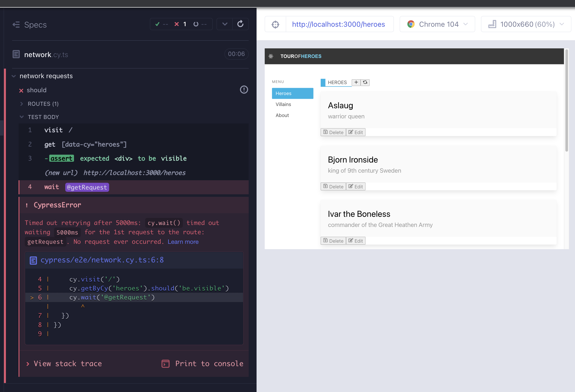The image size is (575, 392).
Task: Edit Ivar the Boneless hero
Action: pyautogui.click(x=356, y=241)
